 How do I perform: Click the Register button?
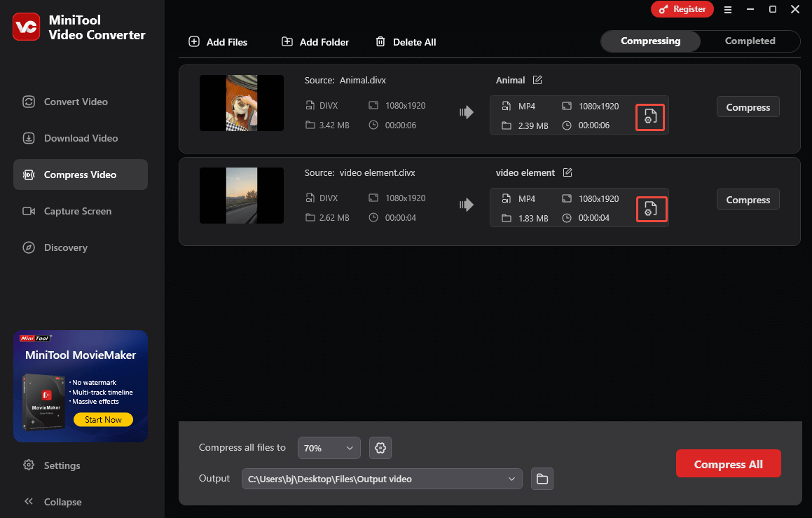pos(682,9)
